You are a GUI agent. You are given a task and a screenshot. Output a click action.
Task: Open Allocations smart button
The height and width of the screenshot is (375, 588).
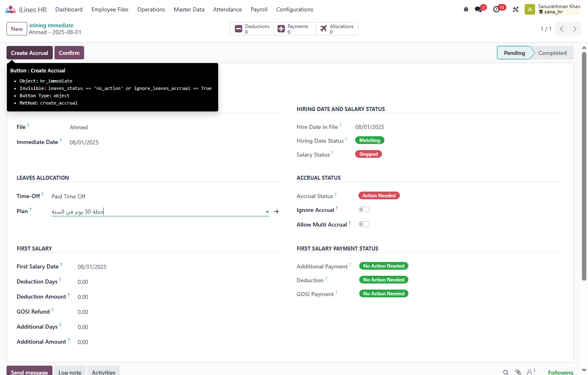(x=337, y=29)
